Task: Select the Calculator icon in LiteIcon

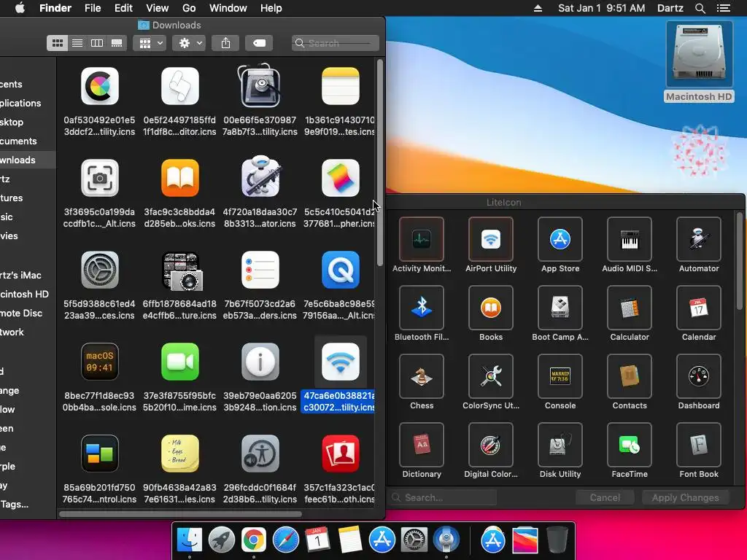Action: pos(630,308)
